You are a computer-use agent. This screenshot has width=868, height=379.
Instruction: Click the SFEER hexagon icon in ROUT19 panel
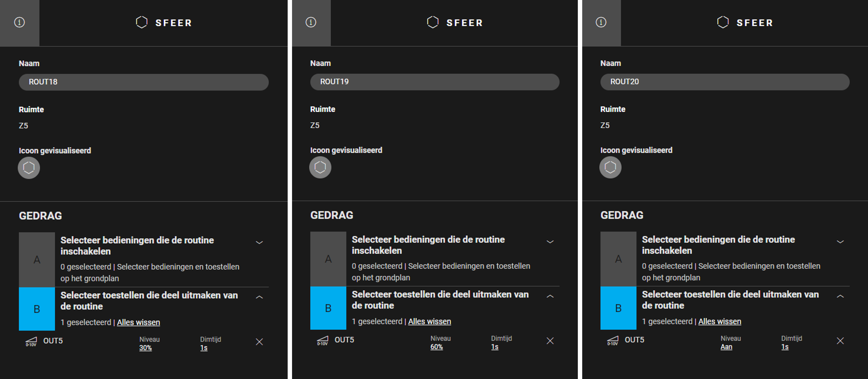pyautogui.click(x=433, y=23)
